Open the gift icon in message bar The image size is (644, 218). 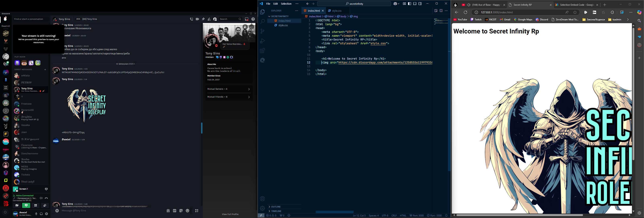[x=168, y=211]
